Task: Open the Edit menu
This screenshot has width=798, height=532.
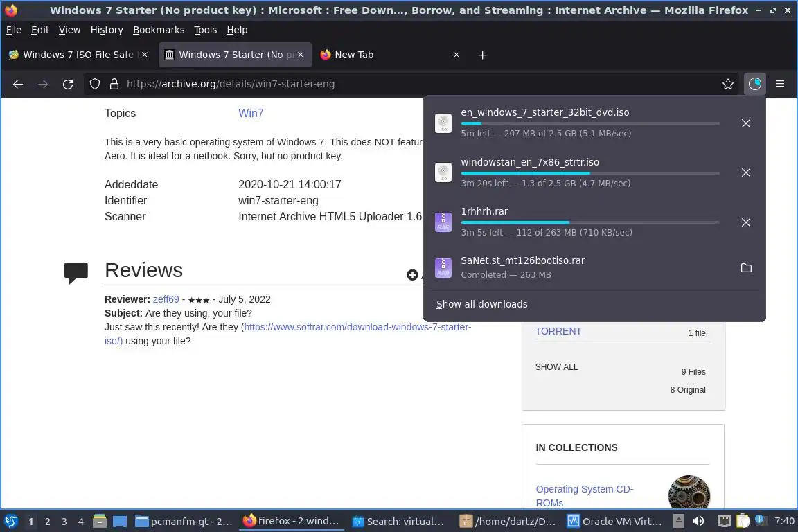Action: [x=40, y=30]
